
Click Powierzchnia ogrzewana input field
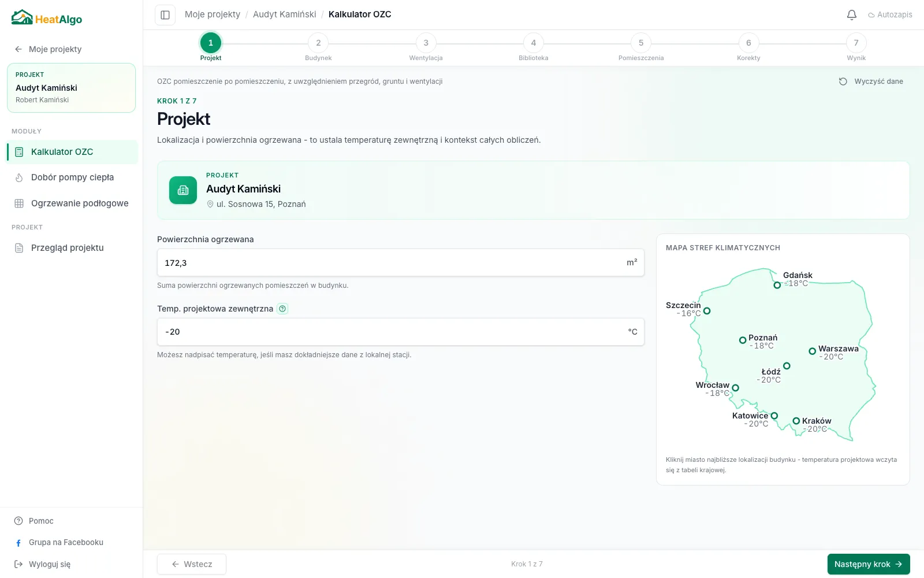(401, 262)
